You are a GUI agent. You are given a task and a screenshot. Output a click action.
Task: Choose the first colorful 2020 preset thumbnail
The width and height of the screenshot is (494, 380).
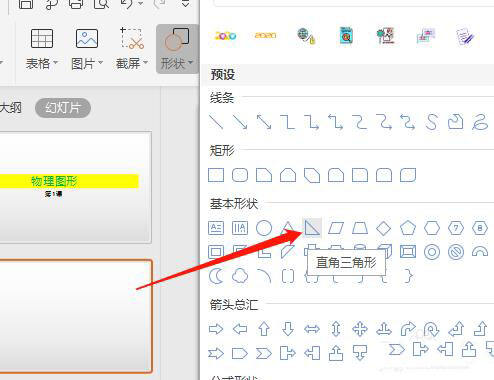pyautogui.click(x=226, y=36)
